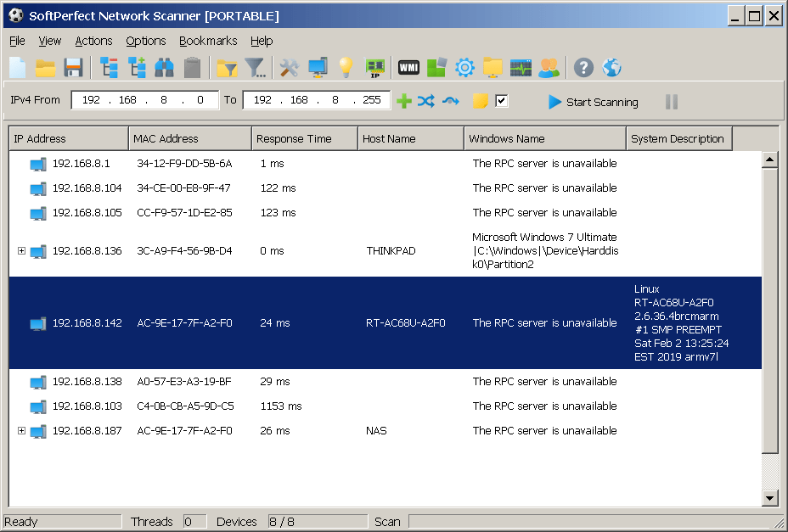The width and height of the screenshot is (788, 532).
Task: Select the 192.168.8.104 row
Action: tap(385, 188)
